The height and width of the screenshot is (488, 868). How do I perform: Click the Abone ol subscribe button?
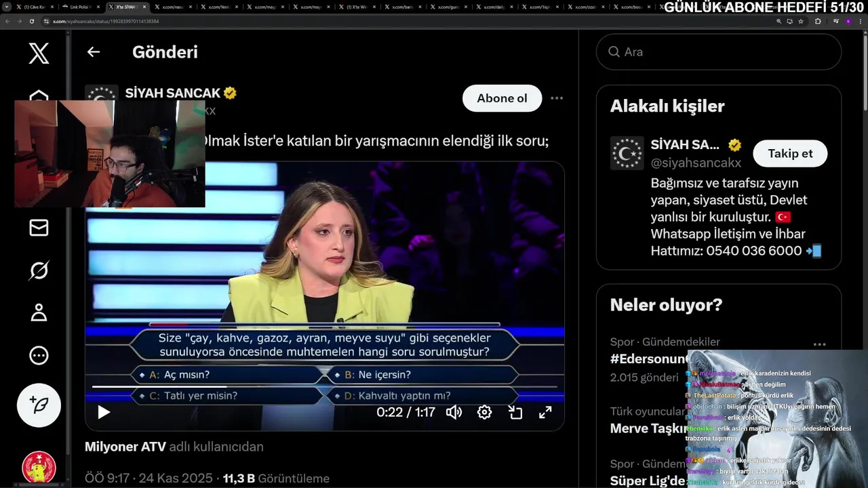[x=502, y=98]
